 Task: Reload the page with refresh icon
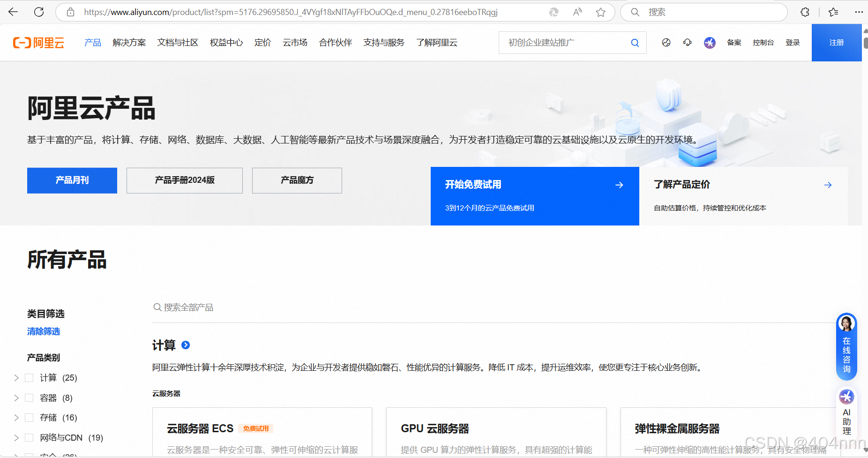39,12
